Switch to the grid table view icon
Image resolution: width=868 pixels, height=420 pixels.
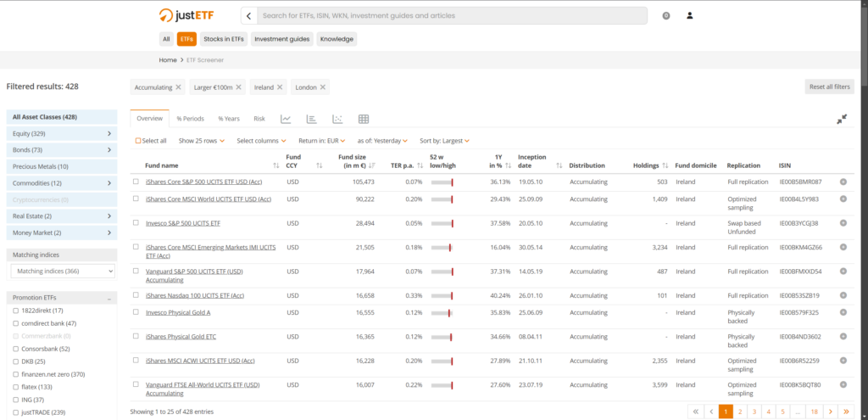point(363,119)
